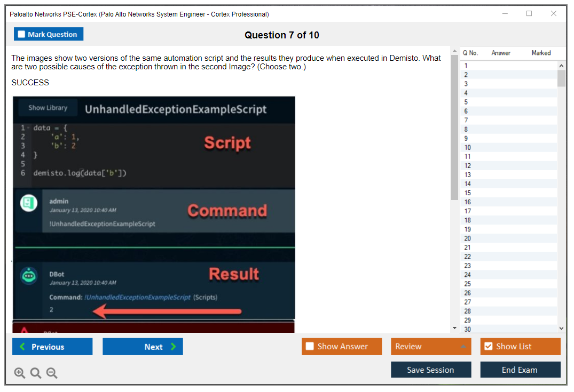Click green right arrow on Next
This screenshot has width=574, height=392.
[174, 347]
